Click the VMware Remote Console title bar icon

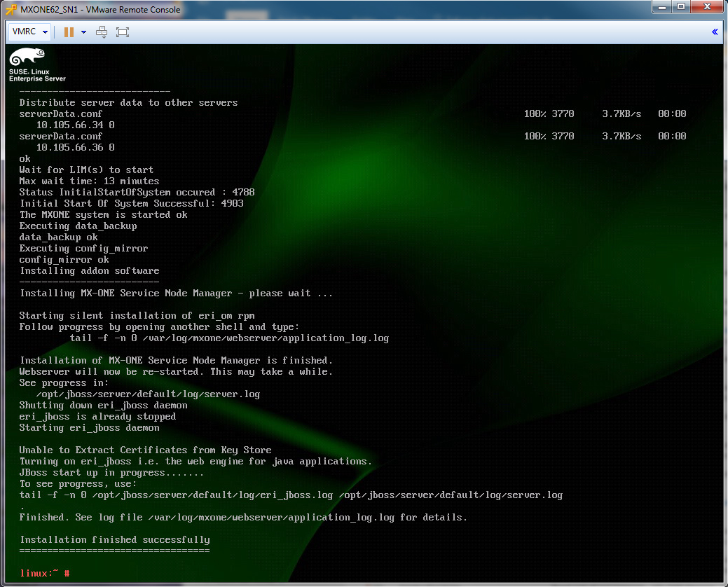[11, 9]
